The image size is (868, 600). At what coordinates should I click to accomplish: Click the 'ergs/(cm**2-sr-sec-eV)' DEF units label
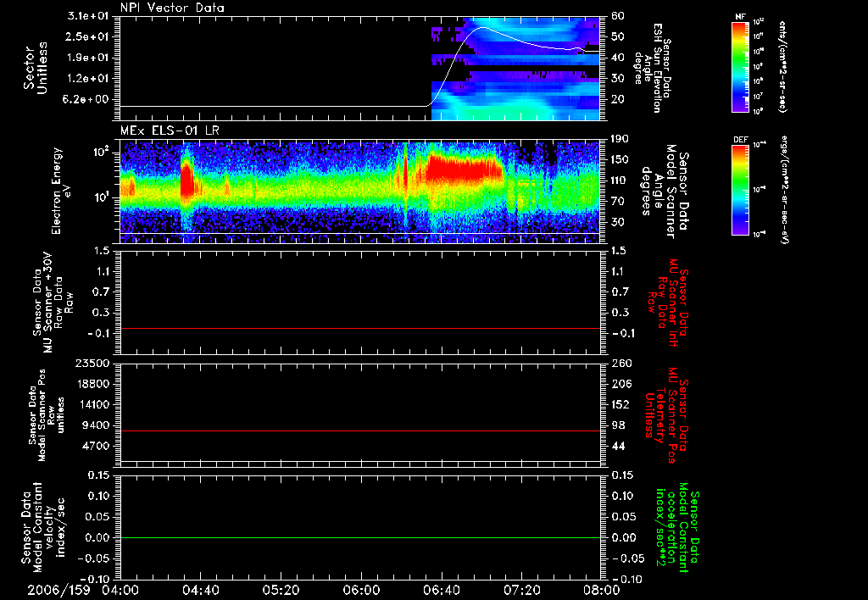(x=784, y=189)
